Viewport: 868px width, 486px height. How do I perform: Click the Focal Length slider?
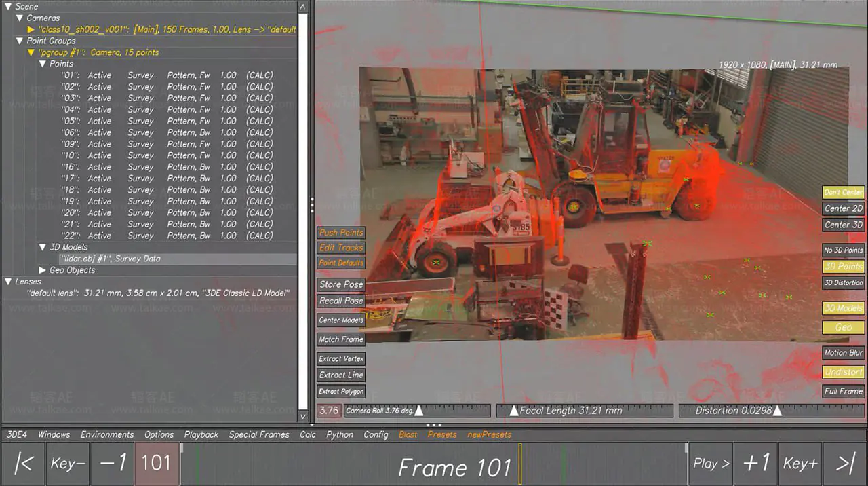click(x=585, y=411)
